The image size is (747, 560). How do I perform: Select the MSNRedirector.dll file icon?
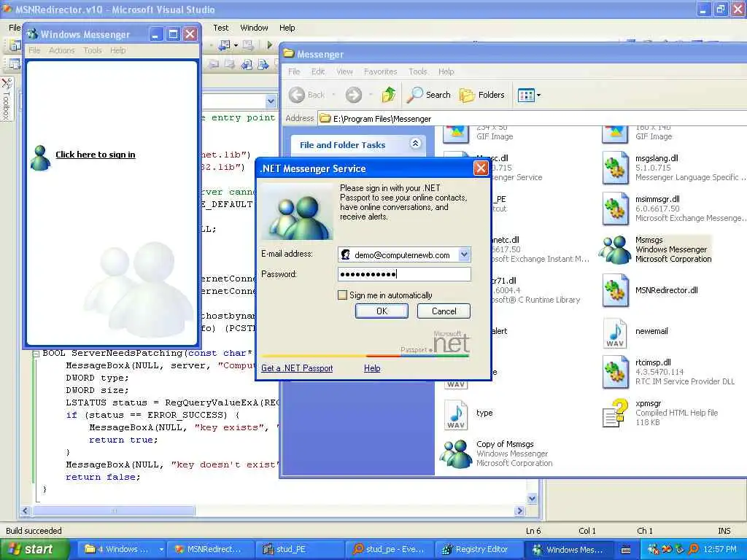click(615, 289)
